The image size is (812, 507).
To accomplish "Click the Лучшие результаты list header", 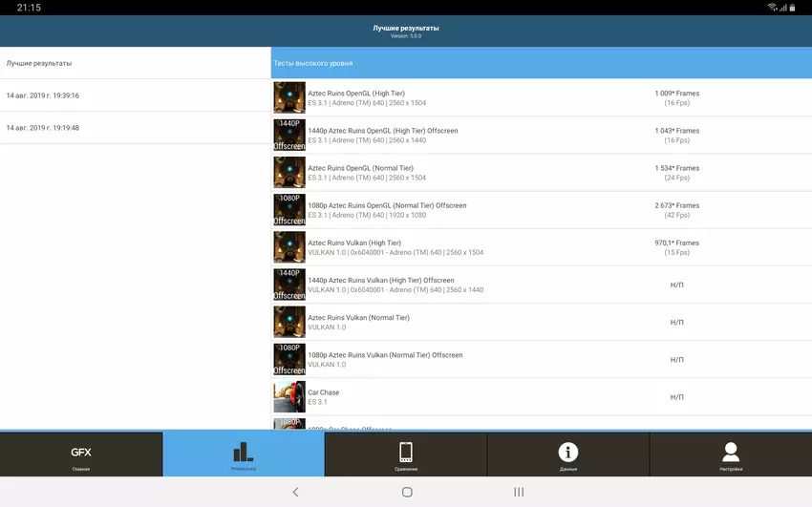I will tap(136, 63).
